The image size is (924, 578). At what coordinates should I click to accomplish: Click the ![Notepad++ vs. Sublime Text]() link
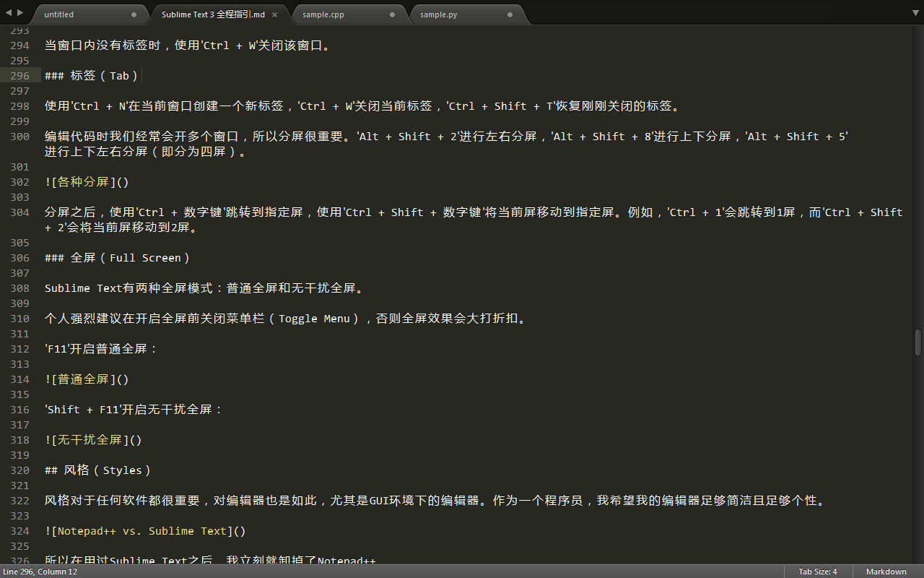pyautogui.click(x=144, y=530)
